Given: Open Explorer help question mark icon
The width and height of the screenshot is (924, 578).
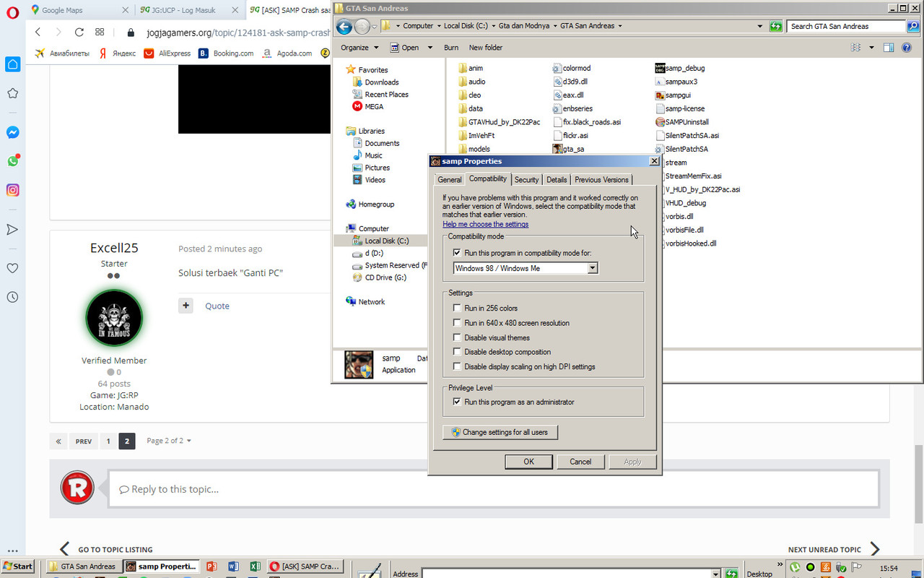Looking at the screenshot, I should pyautogui.click(x=907, y=48).
